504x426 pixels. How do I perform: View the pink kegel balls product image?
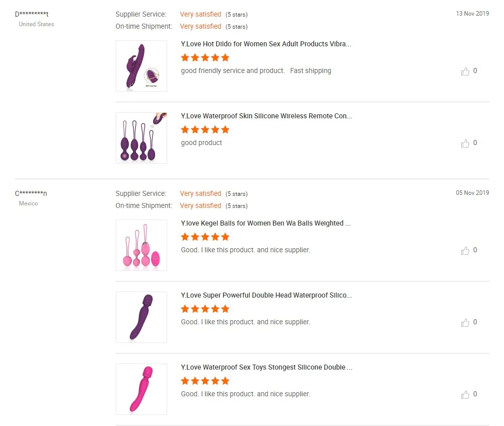point(141,245)
